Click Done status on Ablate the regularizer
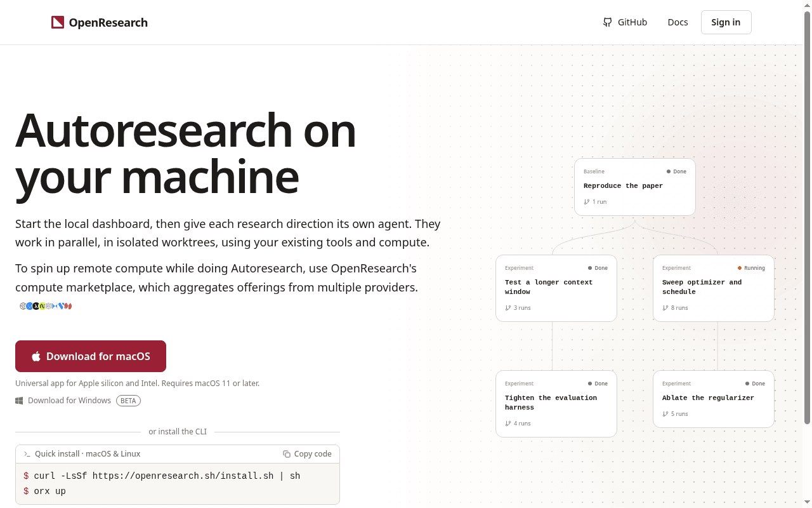 [755, 384]
